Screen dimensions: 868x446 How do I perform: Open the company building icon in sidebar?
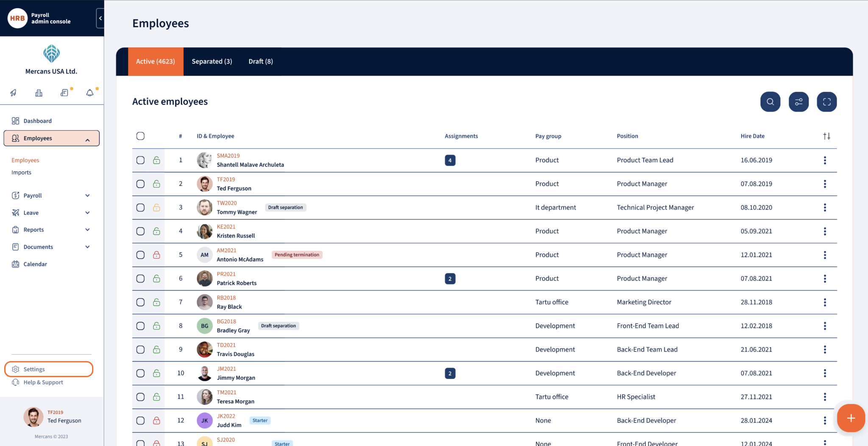pyautogui.click(x=39, y=92)
